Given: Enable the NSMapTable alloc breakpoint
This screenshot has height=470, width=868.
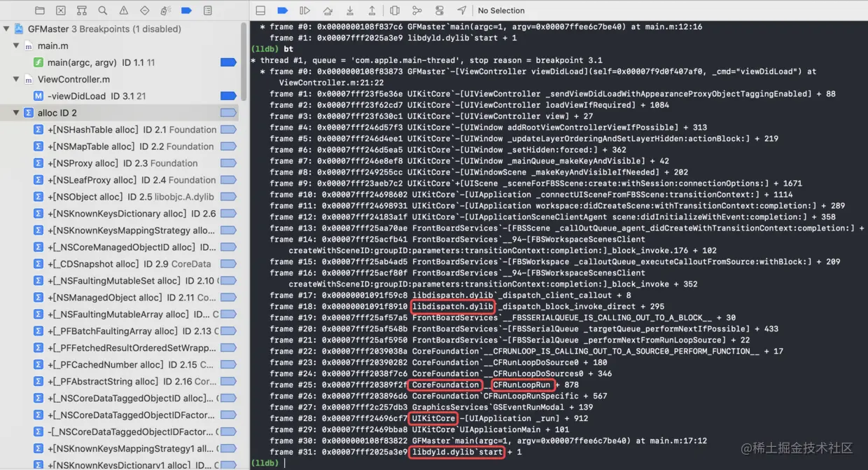Looking at the screenshot, I should [x=228, y=146].
